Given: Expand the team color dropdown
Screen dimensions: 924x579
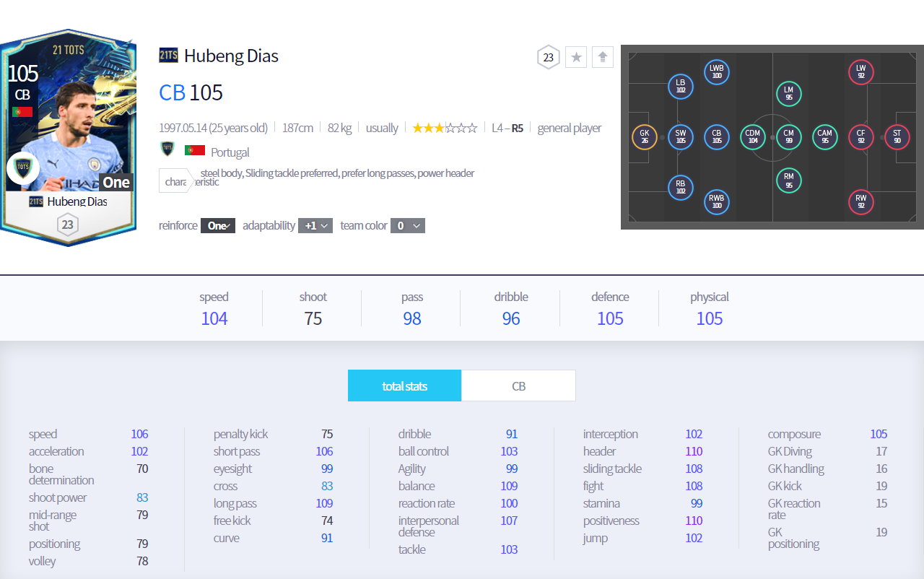Looking at the screenshot, I should [408, 226].
